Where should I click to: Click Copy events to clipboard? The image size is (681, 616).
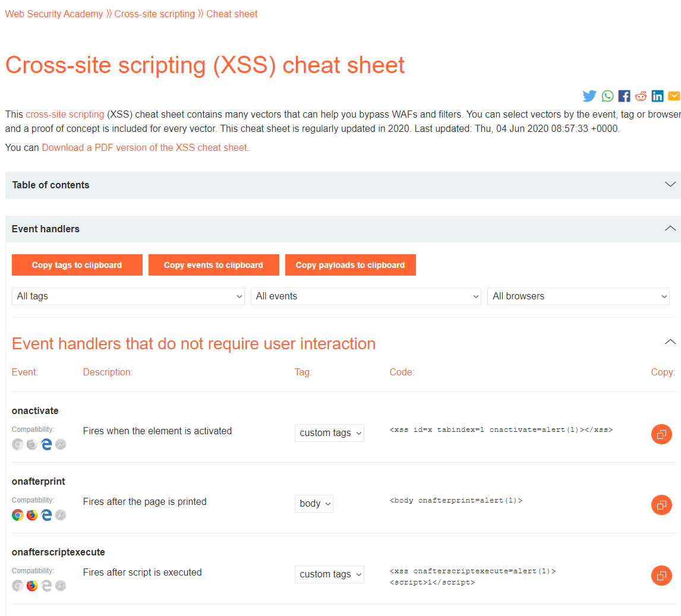214,265
